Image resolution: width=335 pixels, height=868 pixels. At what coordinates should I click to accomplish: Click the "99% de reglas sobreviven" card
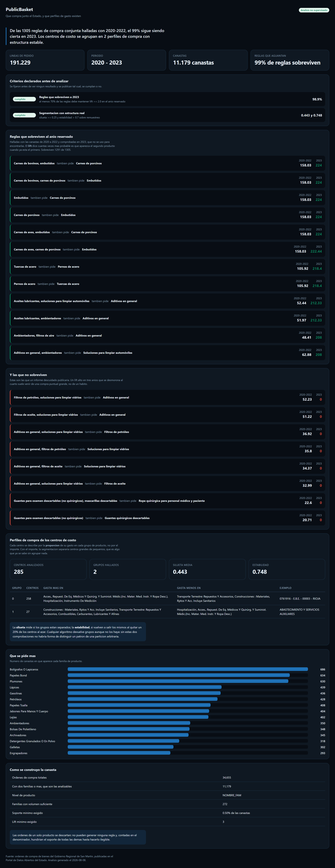[290, 60]
